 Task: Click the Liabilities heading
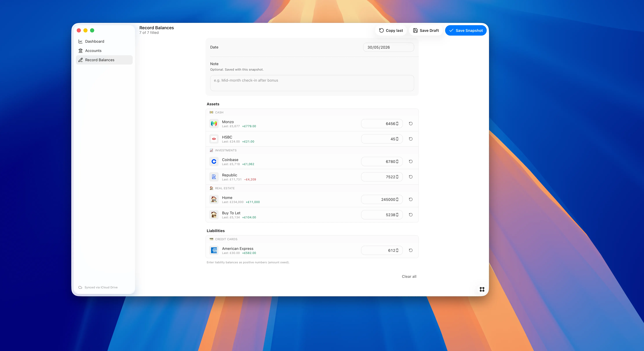[216, 231]
